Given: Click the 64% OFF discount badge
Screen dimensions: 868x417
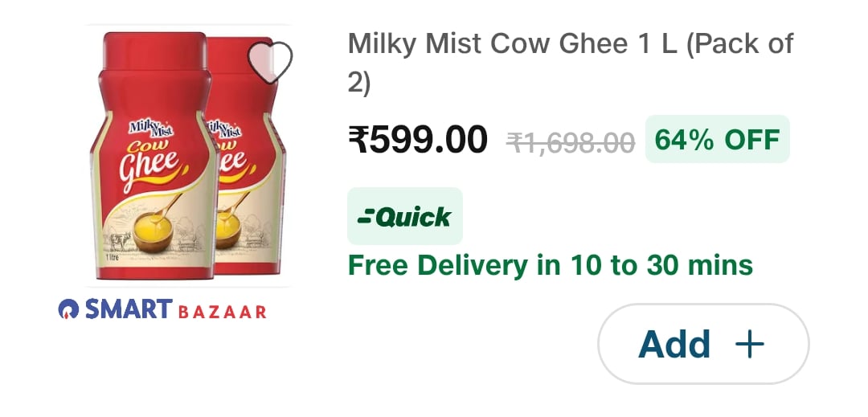Looking at the screenshot, I should pos(718,139).
